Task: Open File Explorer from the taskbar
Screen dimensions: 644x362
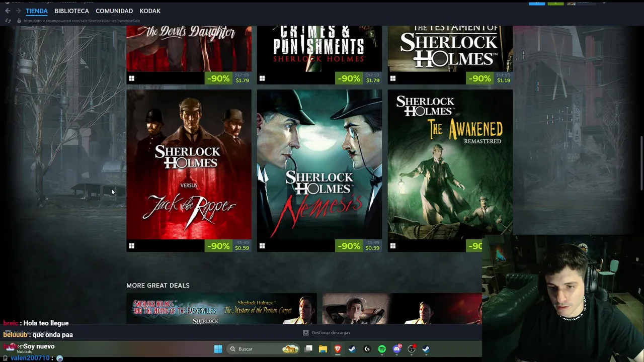Action: (323, 349)
